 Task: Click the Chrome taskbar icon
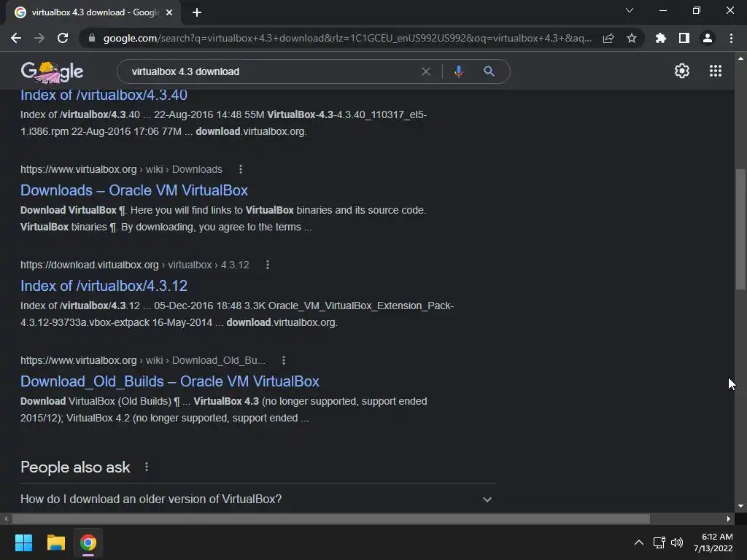(x=88, y=542)
